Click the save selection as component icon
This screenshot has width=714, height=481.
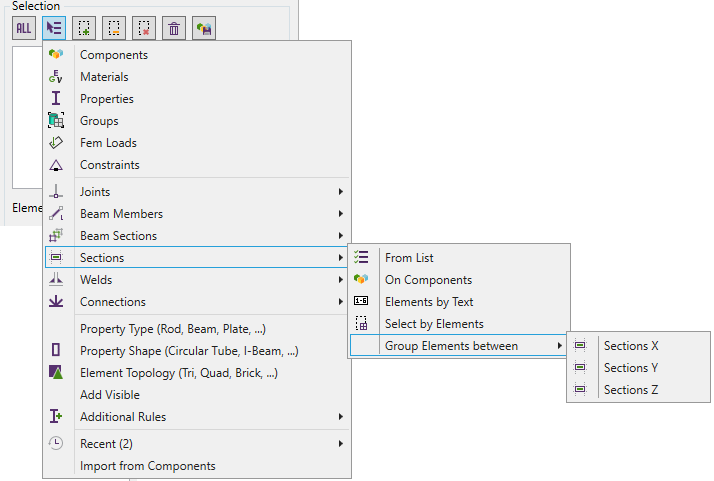pos(204,29)
